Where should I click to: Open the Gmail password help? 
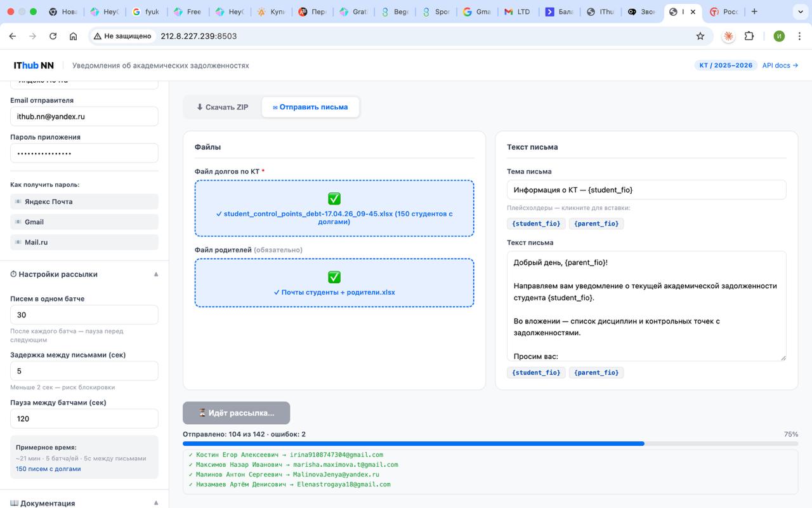pos(84,222)
